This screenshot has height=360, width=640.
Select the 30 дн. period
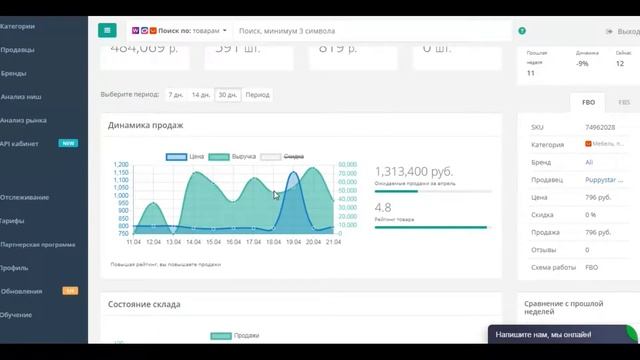pyautogui.click(x=228, y=95)
